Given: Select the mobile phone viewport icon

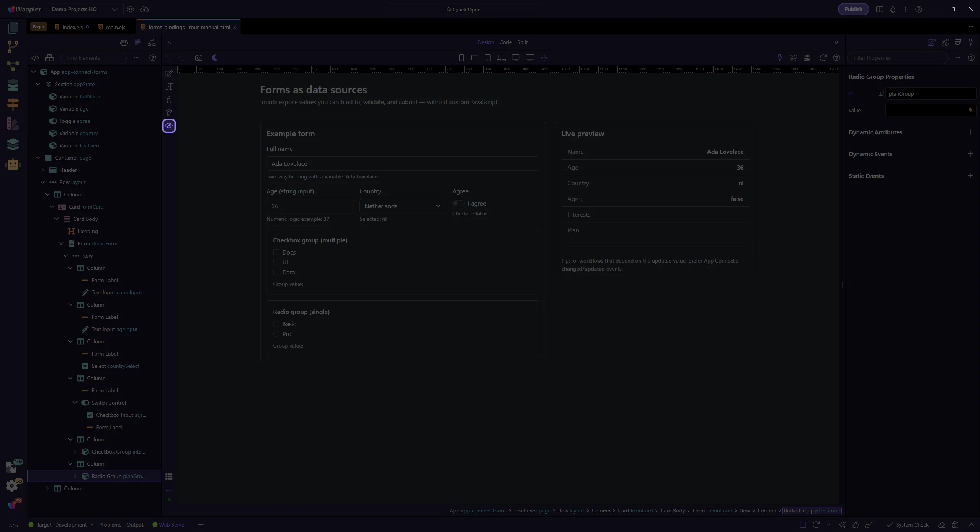Looking at the screenshot, I should pos(461,58).
